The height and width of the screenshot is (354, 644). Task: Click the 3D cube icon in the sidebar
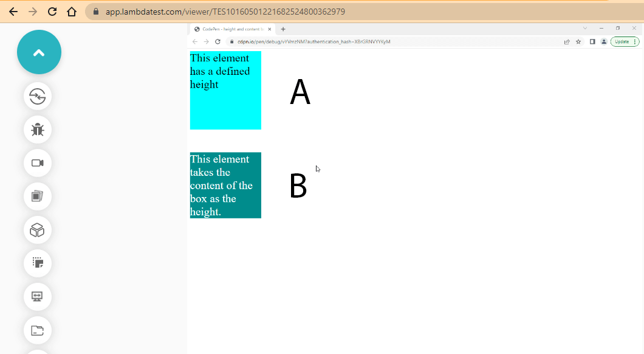(x=38, y=230)
